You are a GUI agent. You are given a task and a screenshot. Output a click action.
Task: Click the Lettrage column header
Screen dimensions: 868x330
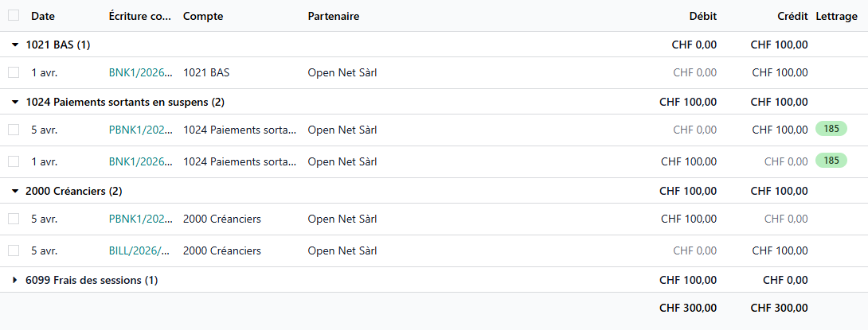(x=836, y=16)
